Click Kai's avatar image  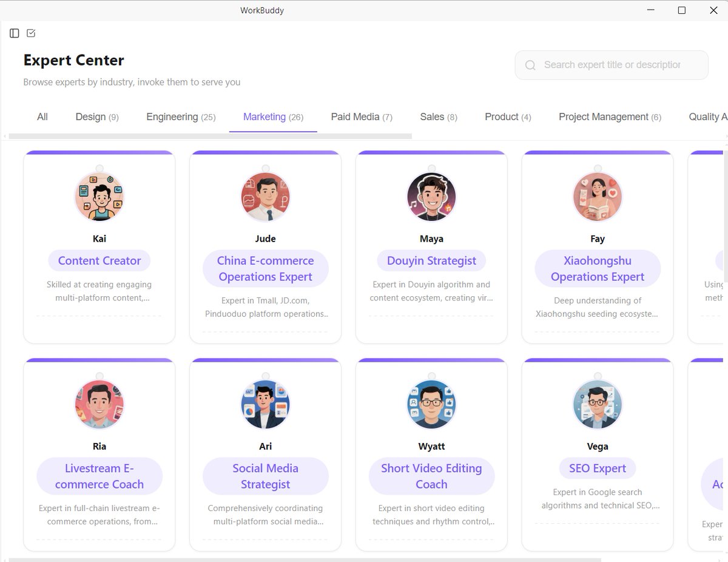pyautogui.click(x=99, y=197)
